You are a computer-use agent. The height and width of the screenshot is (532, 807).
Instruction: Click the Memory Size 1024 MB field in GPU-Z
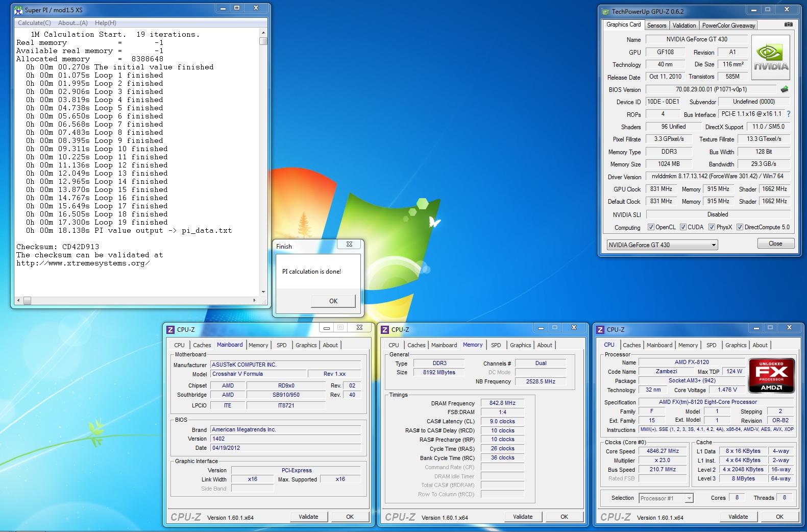click(669, 164)
